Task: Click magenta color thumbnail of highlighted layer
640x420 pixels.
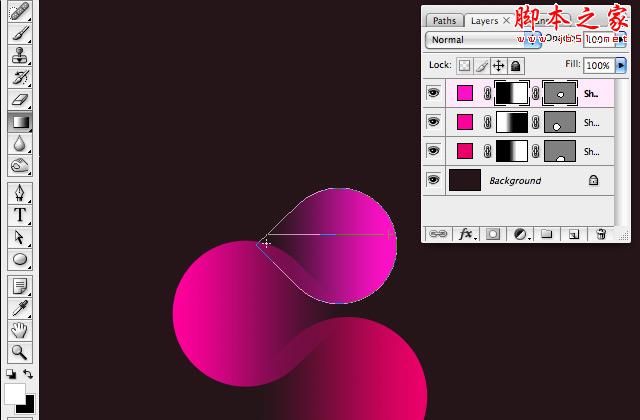Action: point(465,93)
